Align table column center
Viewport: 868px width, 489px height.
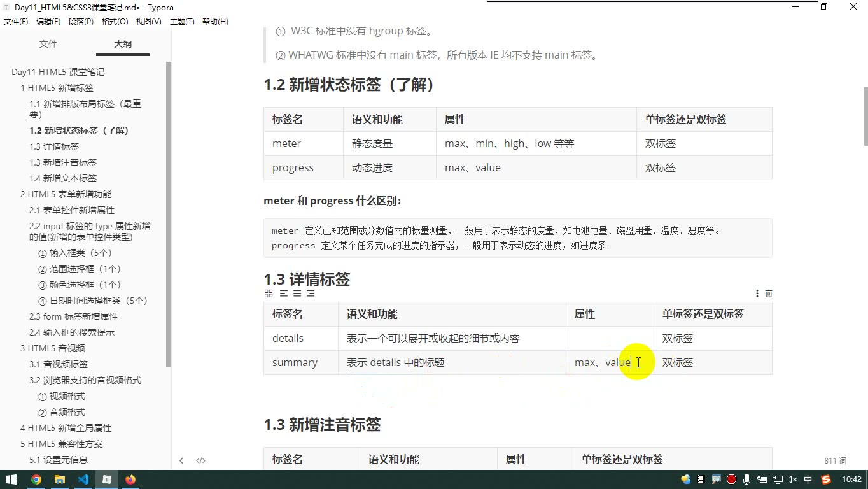point(297,294)
